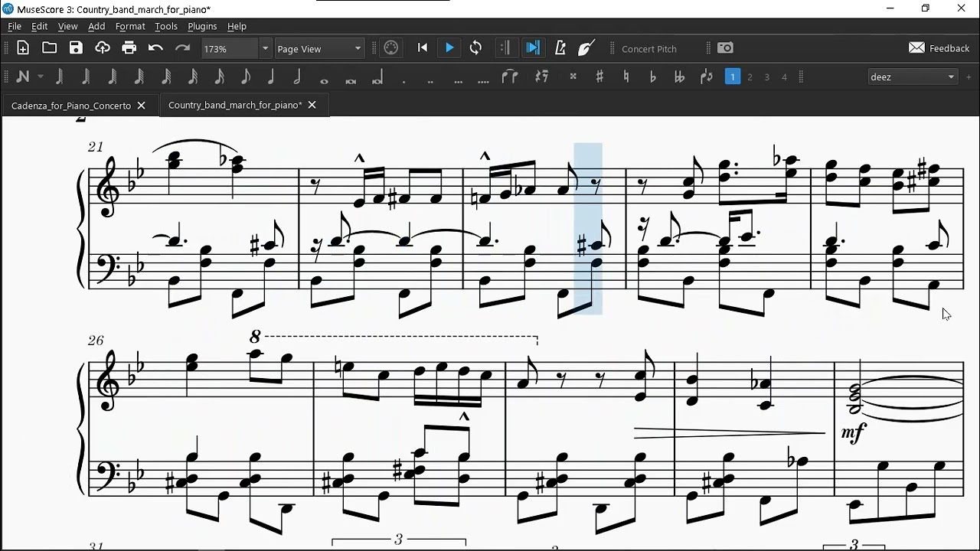980x551 pixels.
Task: Open the 173% zoom dropdown
Action: 265,48
